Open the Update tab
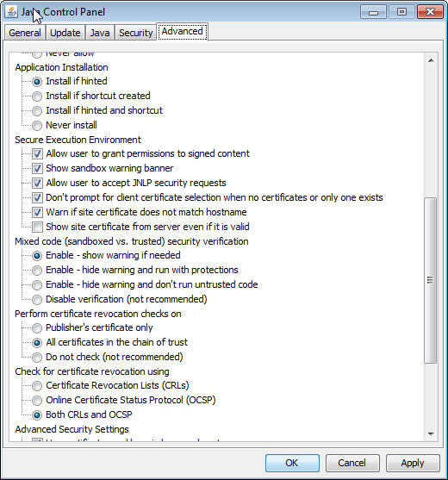This screenshot has height=480, width=448. pyautogui.click(x=65, y=33)
